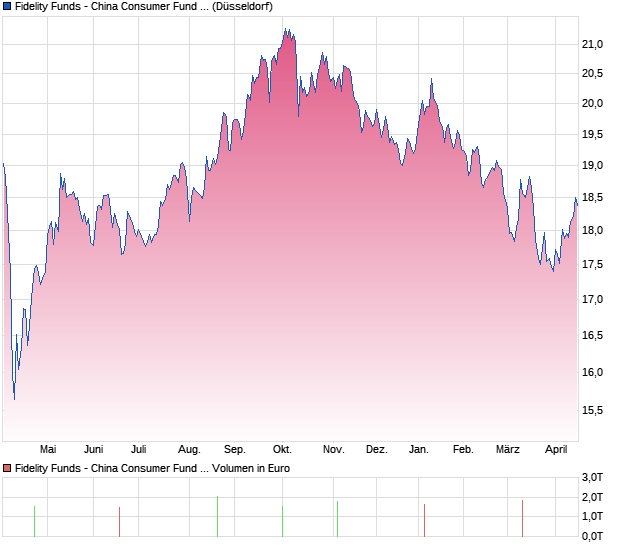The height and width of the screenshot is (546, 620).
Task: Click the 'Mai' month label
Action: [48, 450]
